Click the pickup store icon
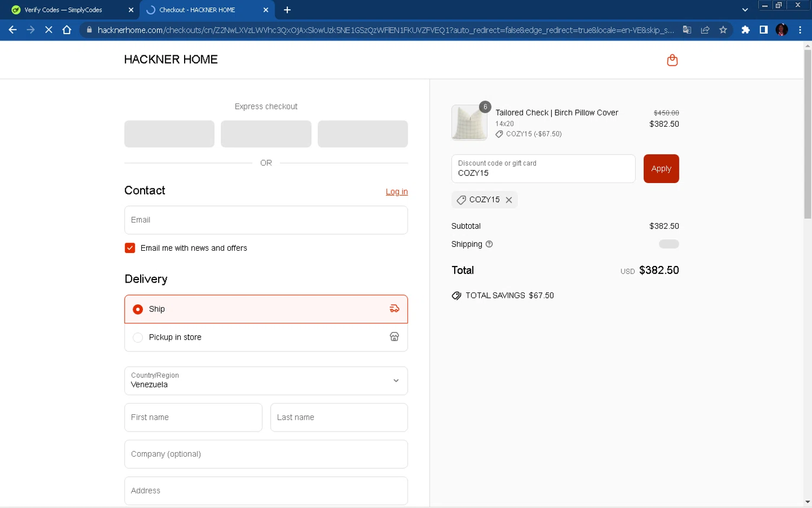The width and height of the screenshot is (812, 508). coord(394,337)
